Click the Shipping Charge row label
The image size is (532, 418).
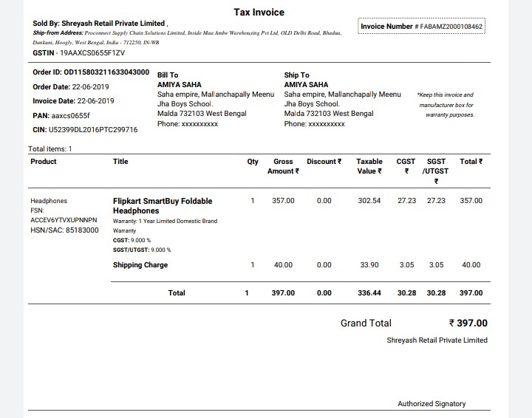(x=140, y=265)
